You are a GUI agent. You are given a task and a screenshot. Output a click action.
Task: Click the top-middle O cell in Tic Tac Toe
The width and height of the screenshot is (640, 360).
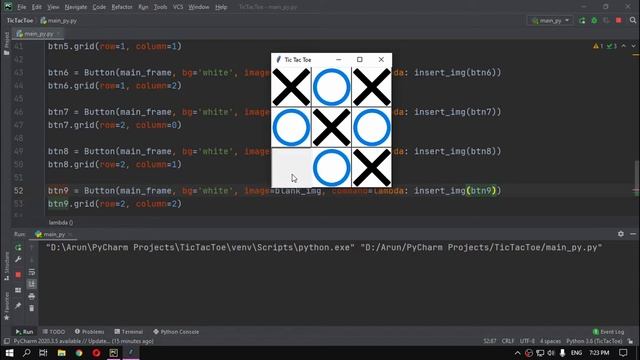pos(331,87)
